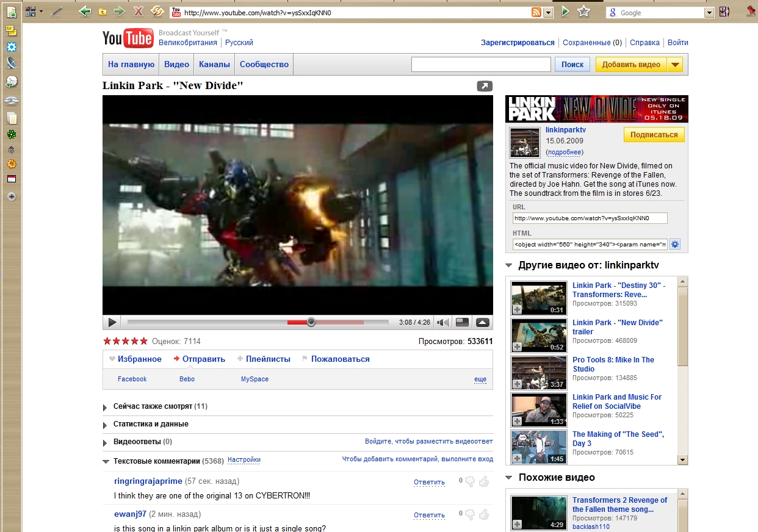Viewport: 758px width, 532px height.
Task: Select the Избранное action tab
Action: click(135, 359)
